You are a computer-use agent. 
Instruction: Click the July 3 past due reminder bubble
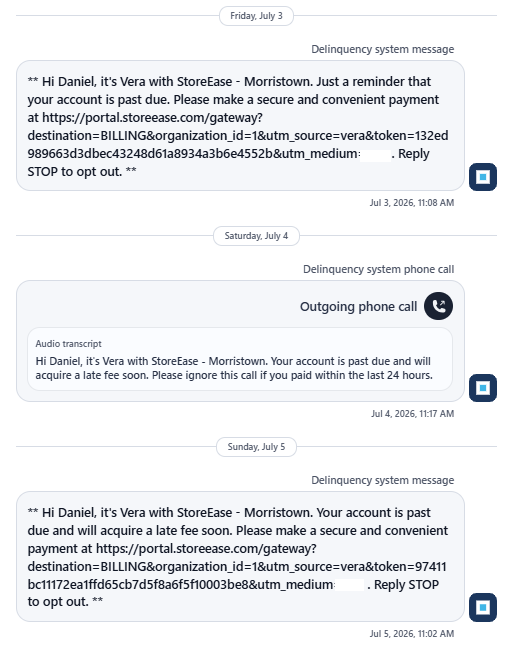click(x=240, y=126)
